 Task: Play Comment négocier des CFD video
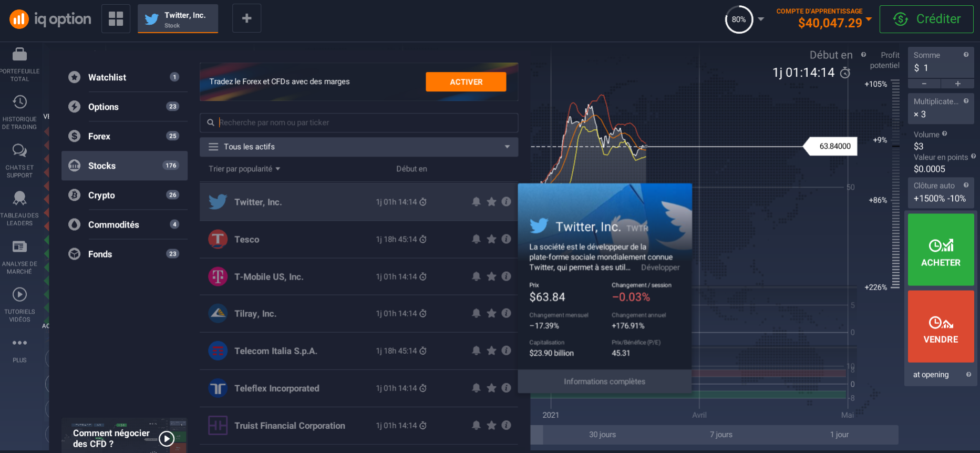coord(167,438)
